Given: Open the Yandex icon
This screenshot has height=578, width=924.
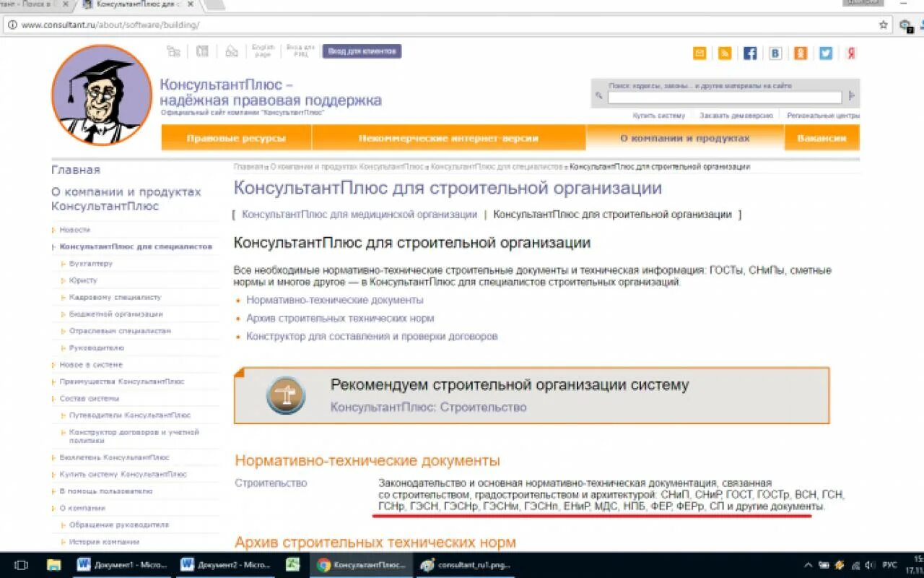Looking at the screenshot, I should (851, 53).
